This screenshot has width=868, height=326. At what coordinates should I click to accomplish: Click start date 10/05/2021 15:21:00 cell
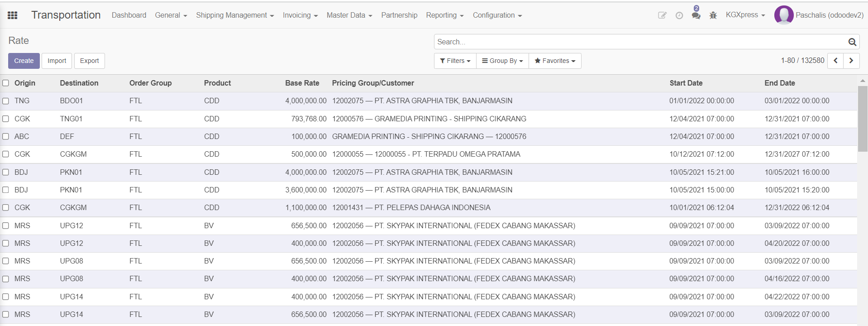702,172
